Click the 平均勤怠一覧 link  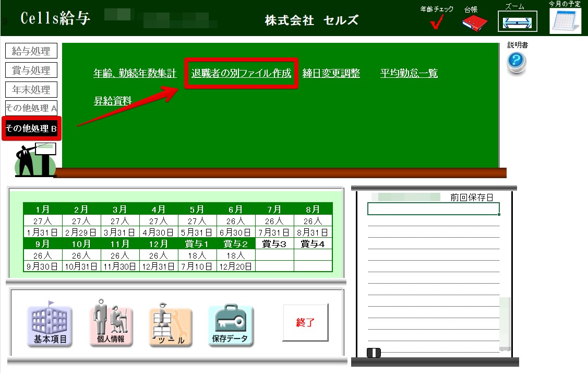coord(409,73)
